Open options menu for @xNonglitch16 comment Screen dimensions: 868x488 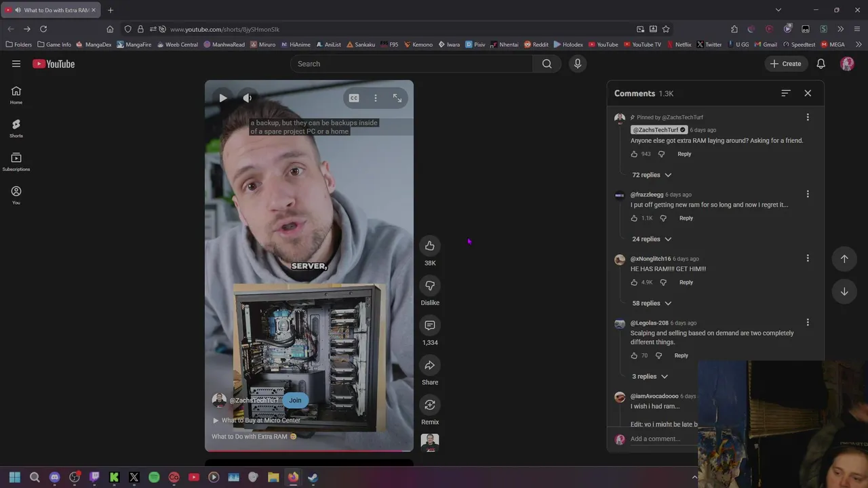[808, 258]
